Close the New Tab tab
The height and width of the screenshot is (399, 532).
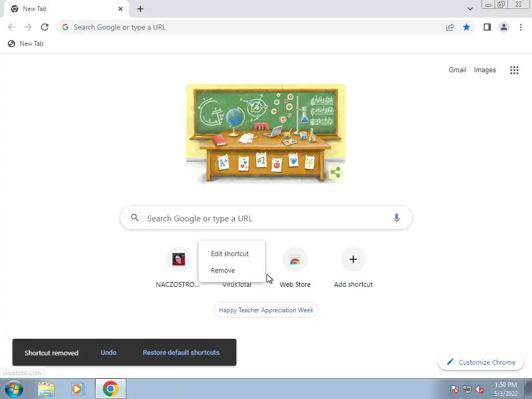(x=121, y=9)
